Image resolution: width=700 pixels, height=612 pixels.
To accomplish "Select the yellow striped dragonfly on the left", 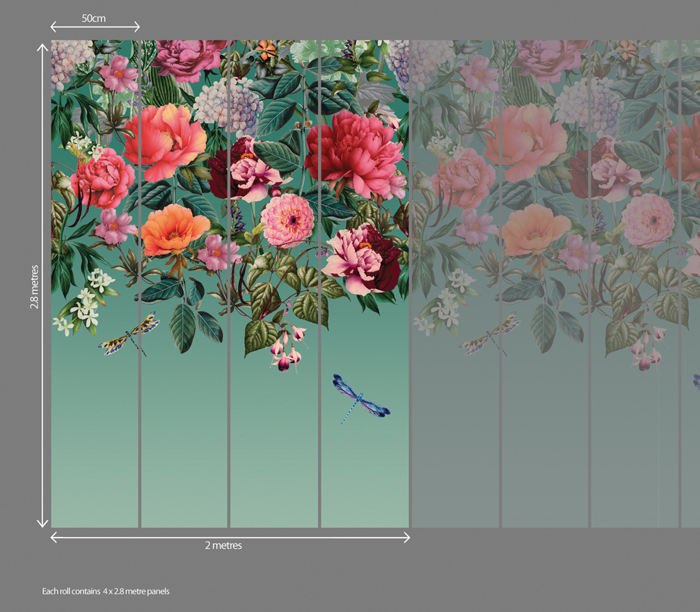I will 130,335.
